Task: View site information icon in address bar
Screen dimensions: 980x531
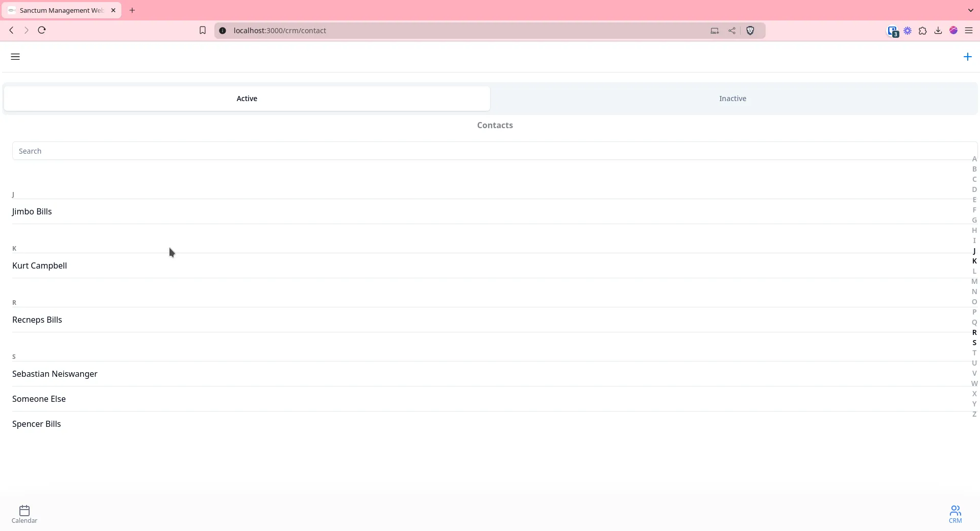Action: tap(223, 31)
